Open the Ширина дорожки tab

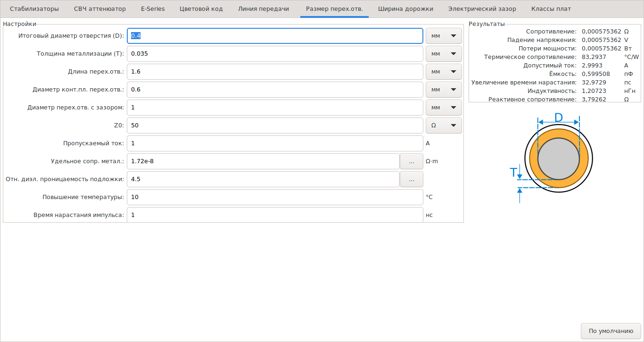coord(405,9)
